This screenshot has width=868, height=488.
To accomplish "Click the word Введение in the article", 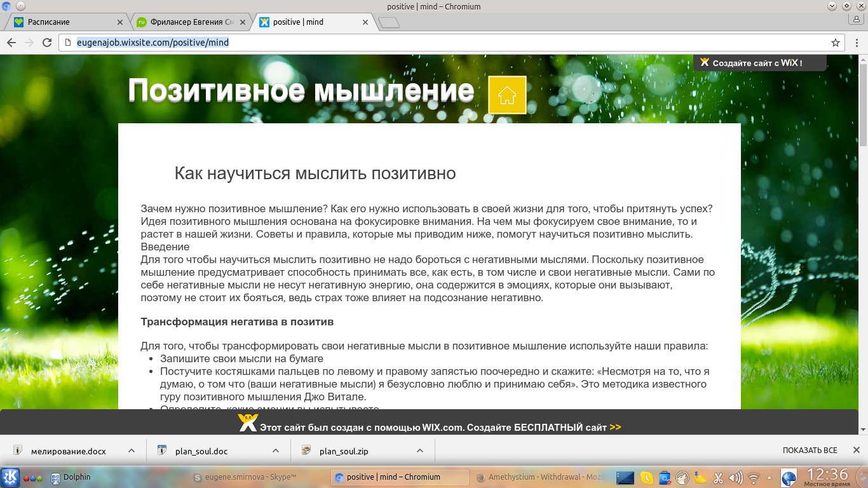I will coord(165,247).
